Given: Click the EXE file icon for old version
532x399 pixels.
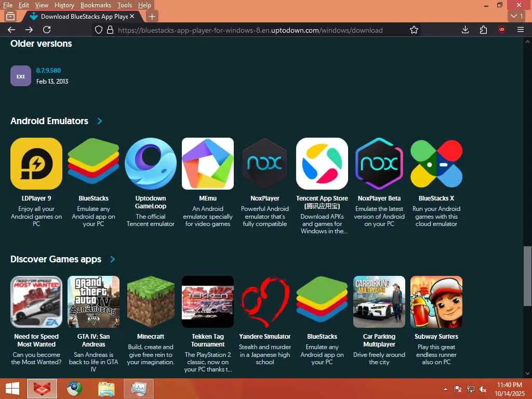Looking at the screenshot, I should (x=21, y=76).
